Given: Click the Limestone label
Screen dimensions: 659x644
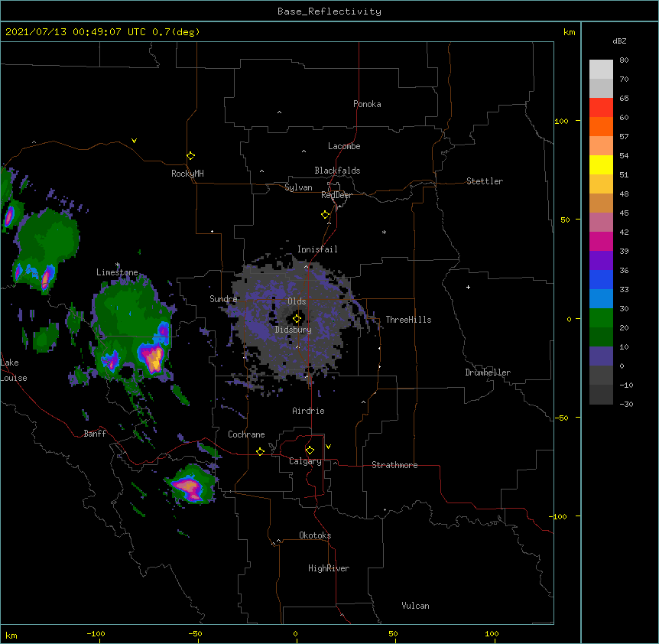Looking at the screenshot, I should point(117,272).
